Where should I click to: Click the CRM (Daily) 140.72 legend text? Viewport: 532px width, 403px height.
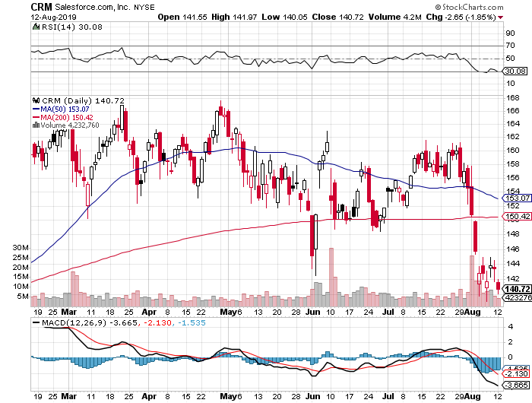(83, 101)
